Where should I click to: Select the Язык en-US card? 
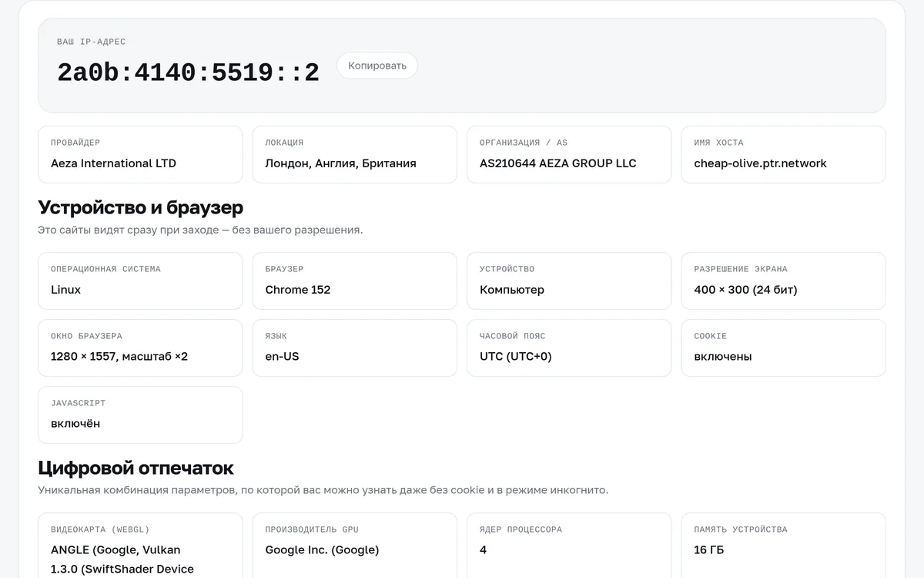point(355,348)
